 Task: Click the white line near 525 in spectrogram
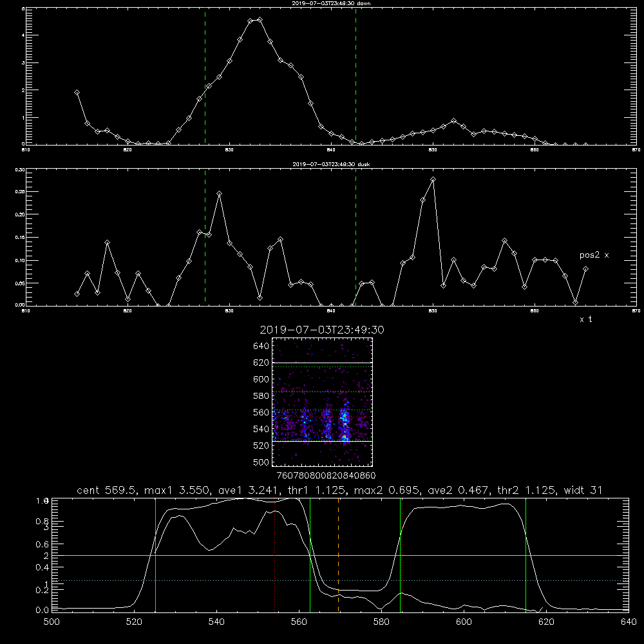coord(322,442)
